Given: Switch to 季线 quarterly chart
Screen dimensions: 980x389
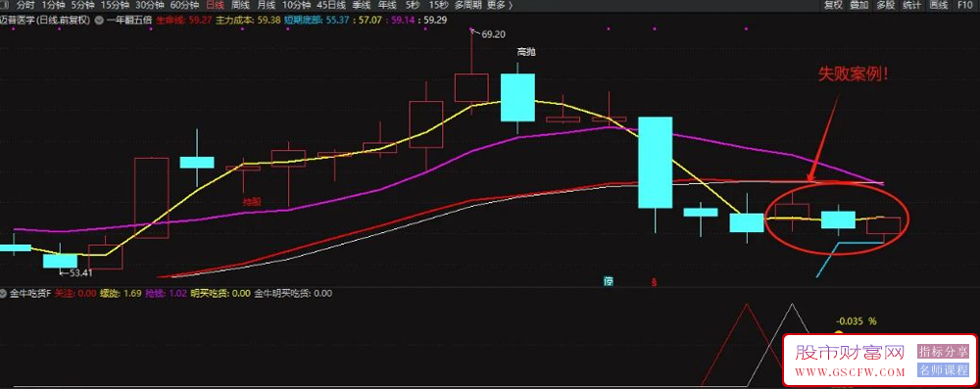Looking at the screenshot, I should coord(361,5).
